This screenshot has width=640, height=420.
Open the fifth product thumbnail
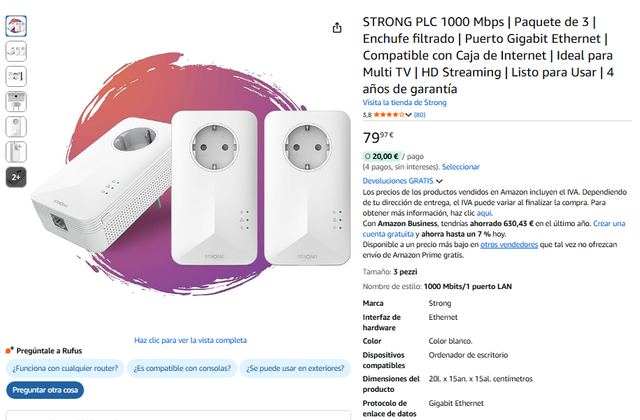coord(16,126)
